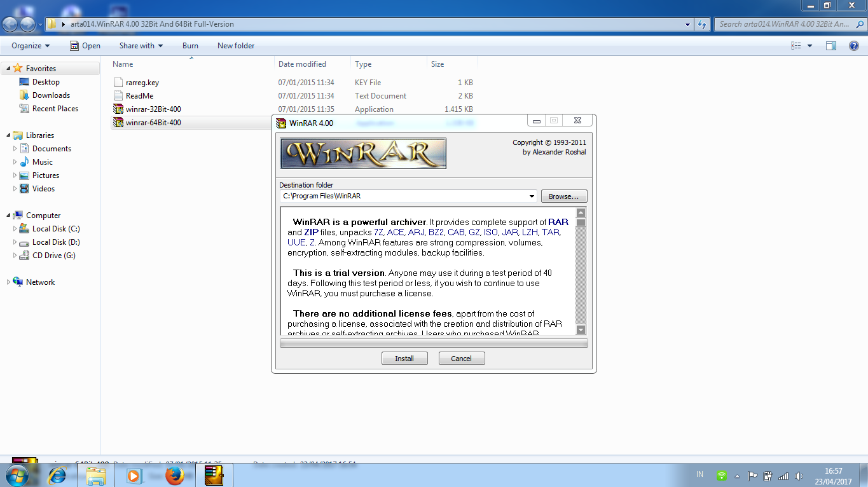868x487 pixels.
Task: Click the WinRAR logo banner image
Action: [x=363, y=153]
